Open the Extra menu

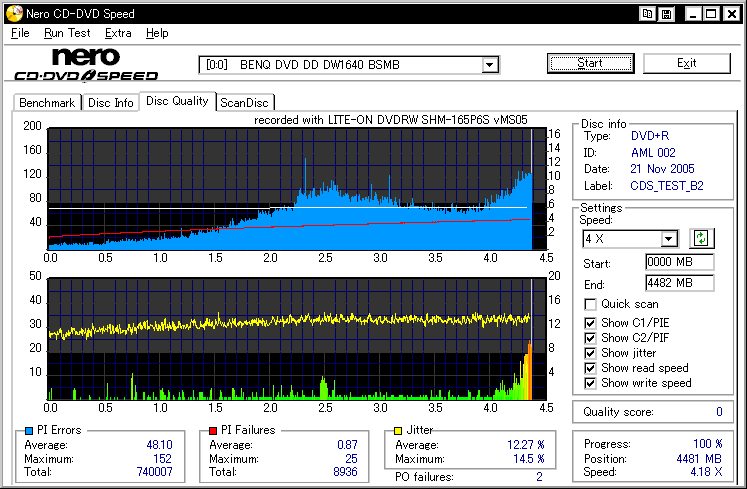(118, 33)
